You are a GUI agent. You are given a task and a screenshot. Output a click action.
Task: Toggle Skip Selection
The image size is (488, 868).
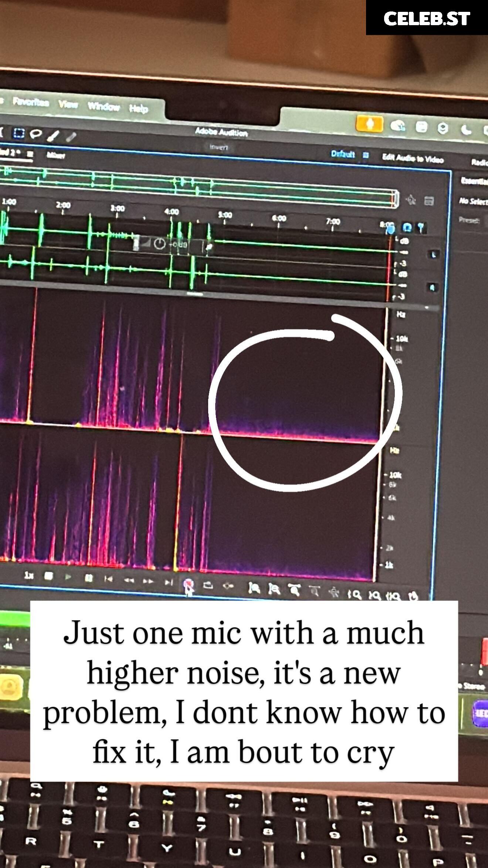point(228,586)
